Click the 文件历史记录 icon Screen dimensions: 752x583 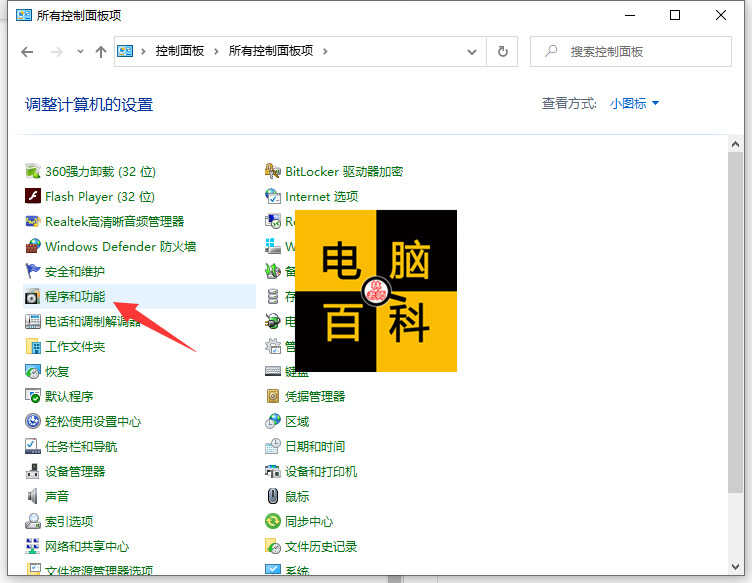coord(273,546)
